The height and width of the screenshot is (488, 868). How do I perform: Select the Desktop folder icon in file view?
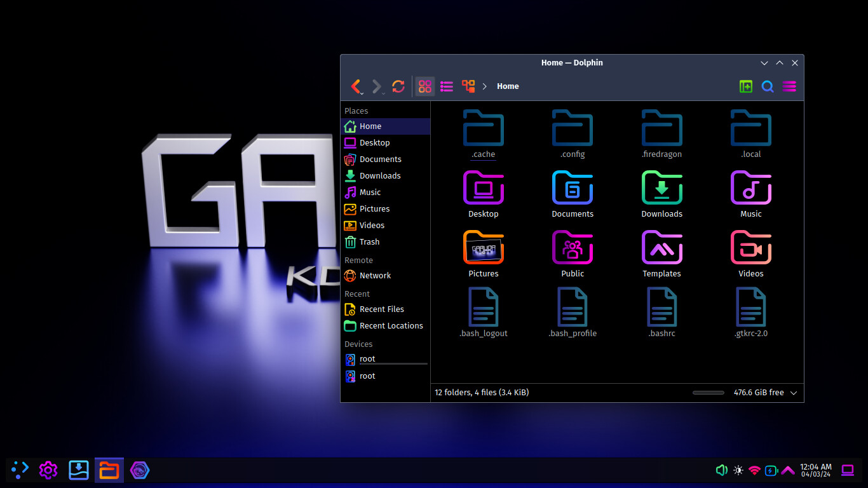click(484, 187)
